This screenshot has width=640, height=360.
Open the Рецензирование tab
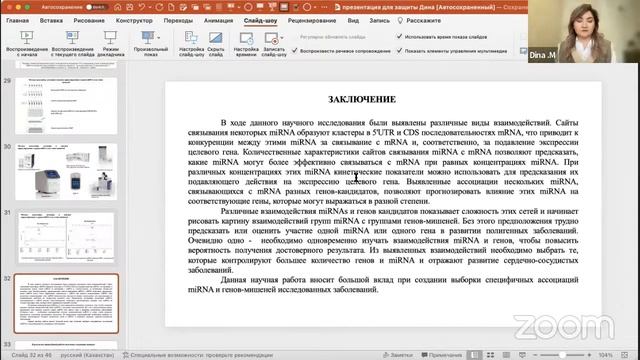click(x=312, y=20)
